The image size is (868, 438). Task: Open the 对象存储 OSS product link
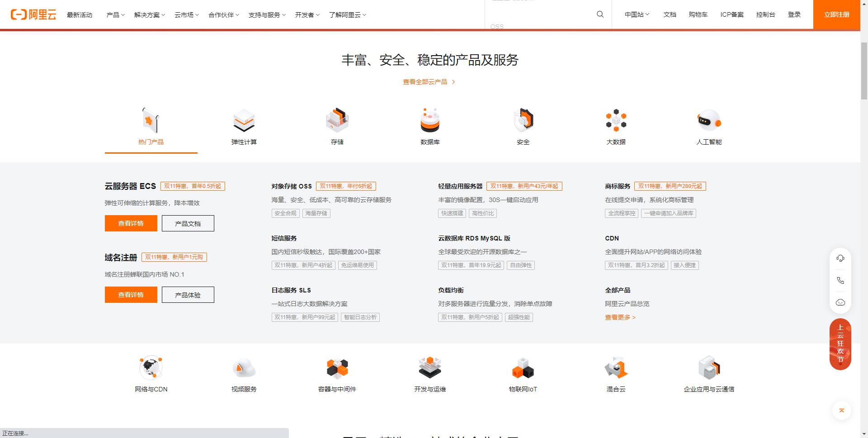(x=292, y=186)
